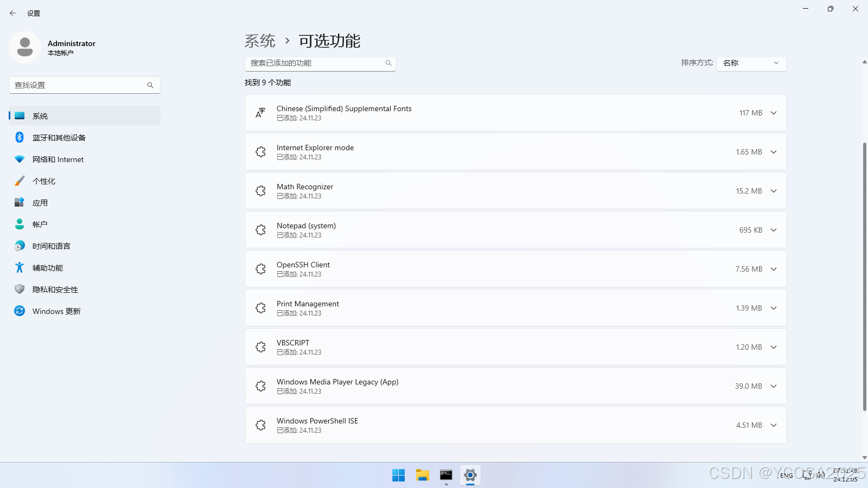This screenshot has width=868, height=488.
Task: Select 网络和 Internet in the sidebar
Action: pyautogui.click(x=85, y=159)
